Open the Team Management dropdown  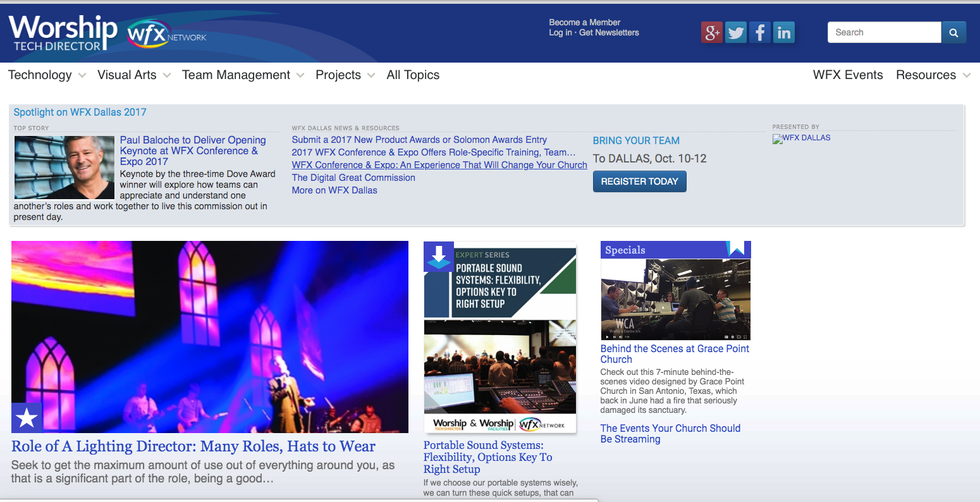pyautogui.click(x=243, y=75)
